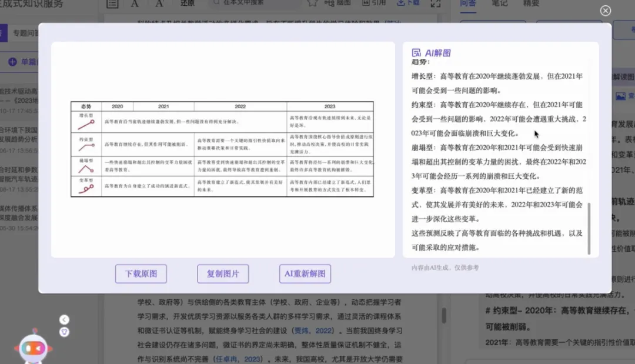635x364 pixels.
Task: Click the table image preview thumbnail
Action: 222,149
